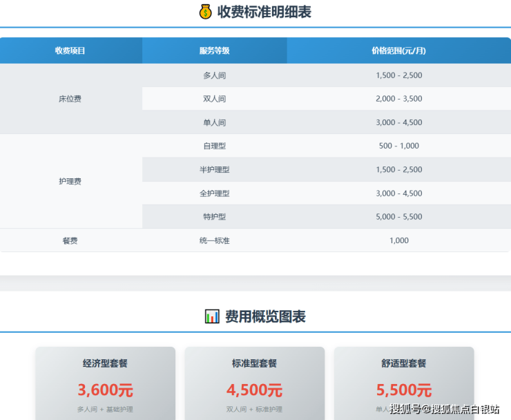Click the 双人间 service level row
Image resolution: width=511 pixels, height=420 pixels.
point(214,99)
